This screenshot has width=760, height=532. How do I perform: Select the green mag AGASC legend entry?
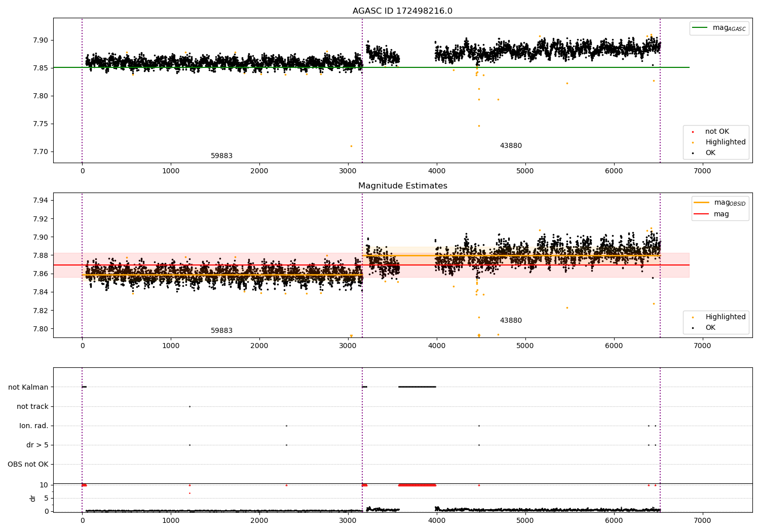(x=719, y=28)
